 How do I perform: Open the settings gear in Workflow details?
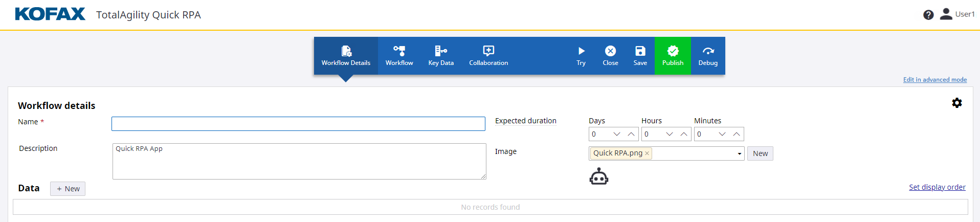click(x=957, y=103)
